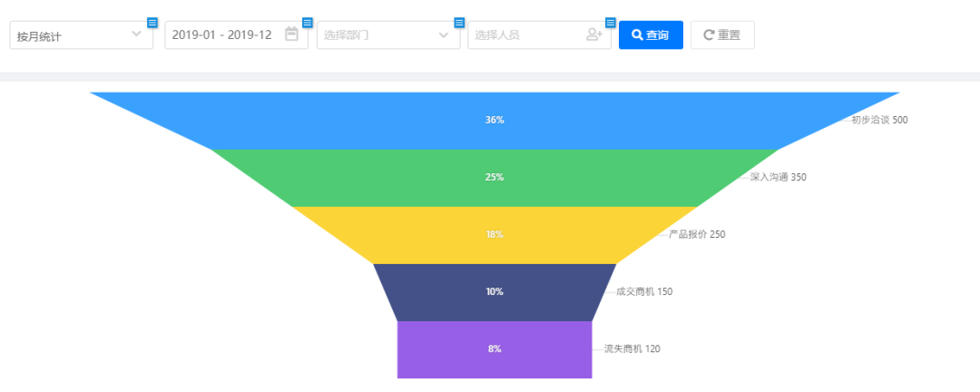980x392 pixels.
Task: Expand the 选择部门 dropdown chevron
Action: click(x=443, y=34)
